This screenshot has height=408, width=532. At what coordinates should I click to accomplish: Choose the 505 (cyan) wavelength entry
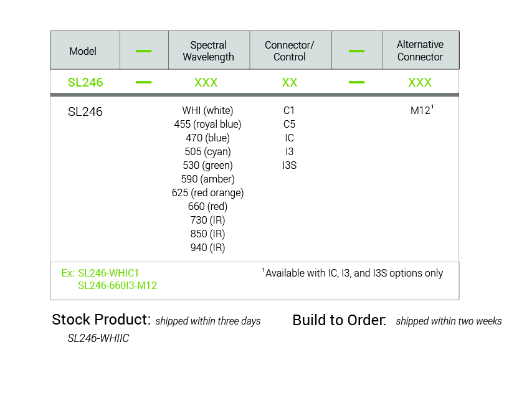(207, 152)
